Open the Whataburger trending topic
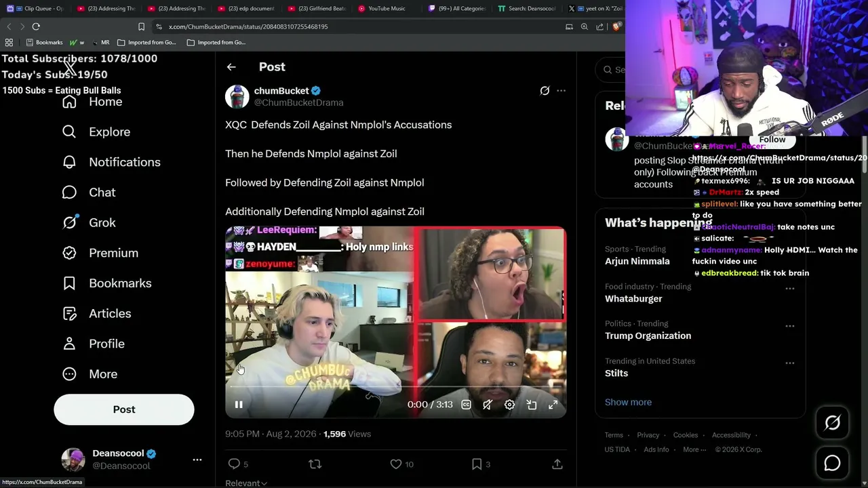Viewport: 868px width, 488px height. [x=633, y=299]
